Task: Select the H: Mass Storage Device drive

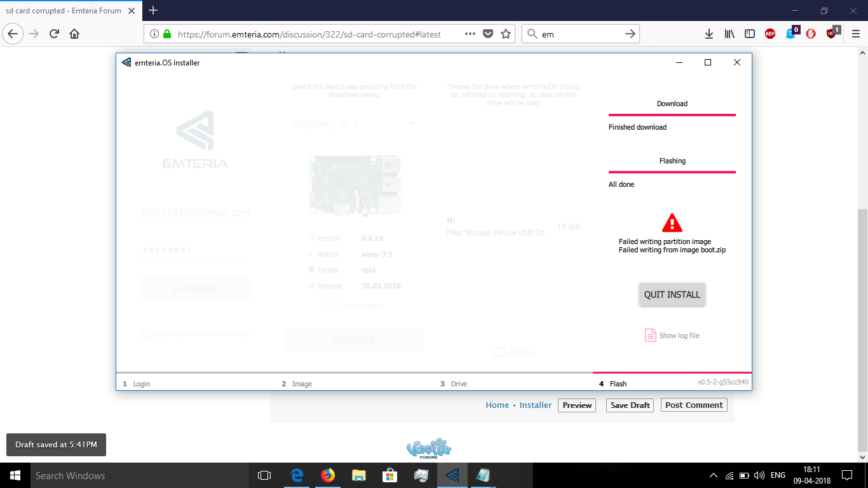Action: pos(513,227)
